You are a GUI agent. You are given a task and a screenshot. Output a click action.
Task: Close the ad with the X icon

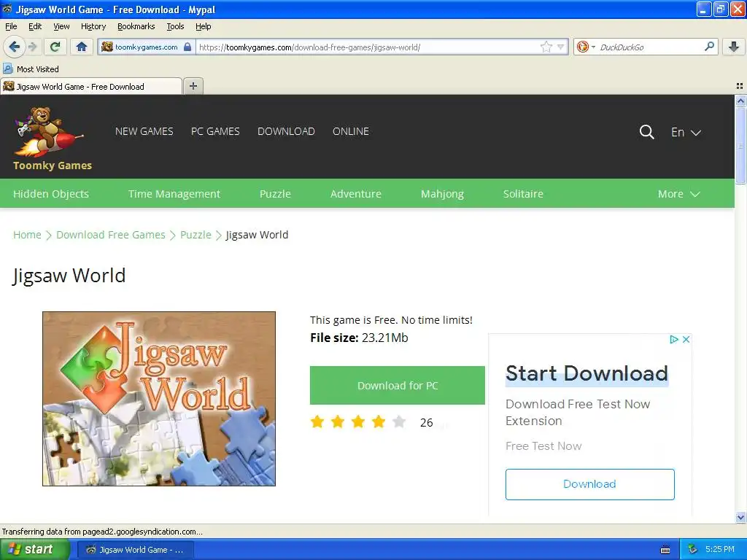(x=686, y=339)
